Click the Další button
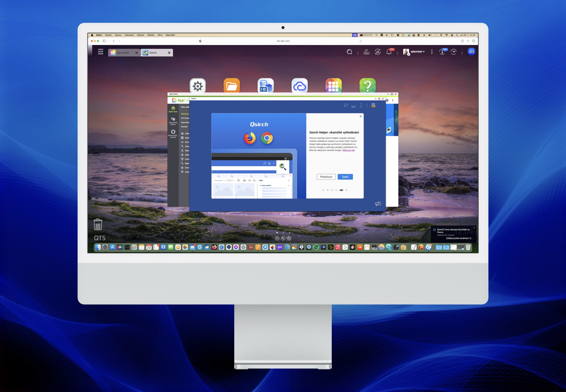The width and height of the screenshot is (566, 392). coord(345,177)
